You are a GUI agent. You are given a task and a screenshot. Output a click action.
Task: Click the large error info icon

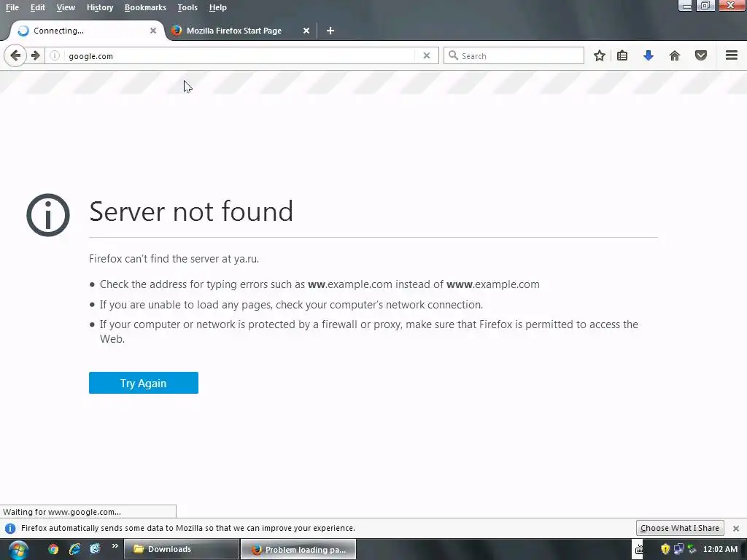click(48, 215)
